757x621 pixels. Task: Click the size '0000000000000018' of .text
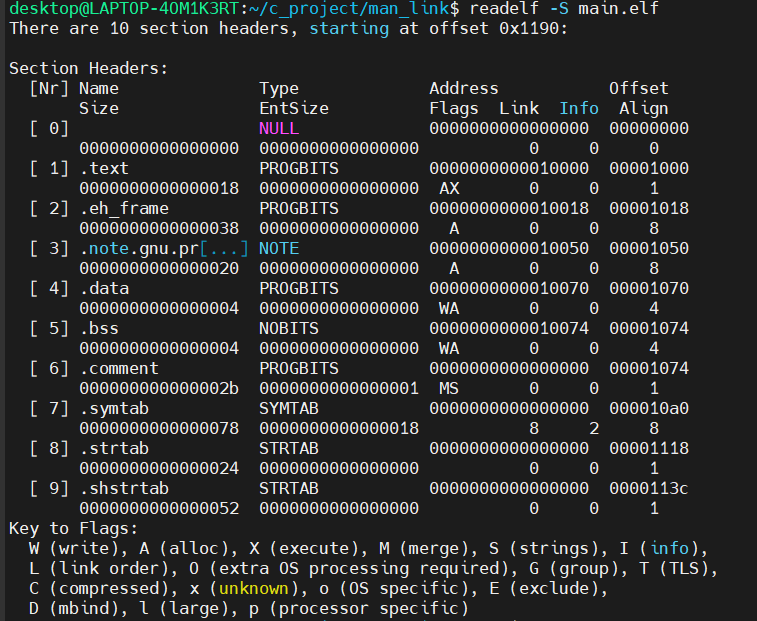[x=159, y=188]
